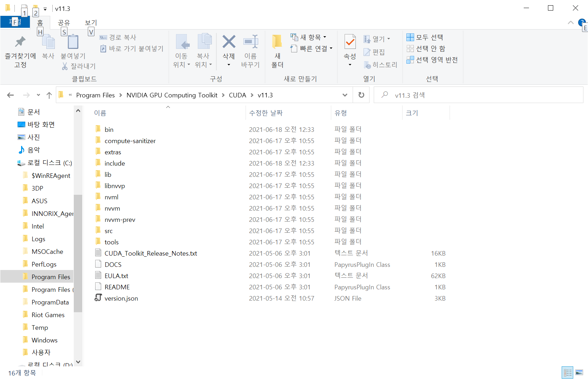Select the bin folder
The width and height of the screenshot is (588, 379).
tap(109, 130)
